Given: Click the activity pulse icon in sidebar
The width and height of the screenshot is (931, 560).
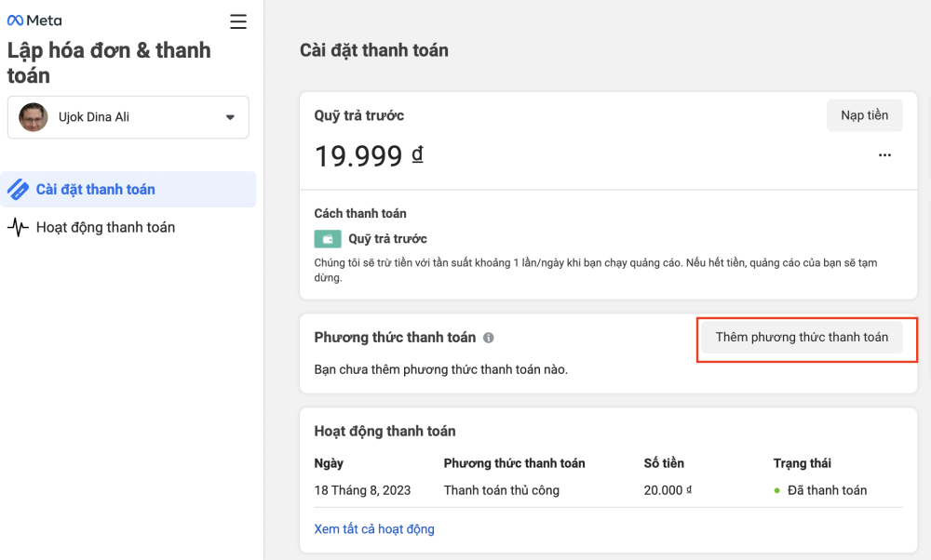Looking at the screenshot, I should 18,227.
